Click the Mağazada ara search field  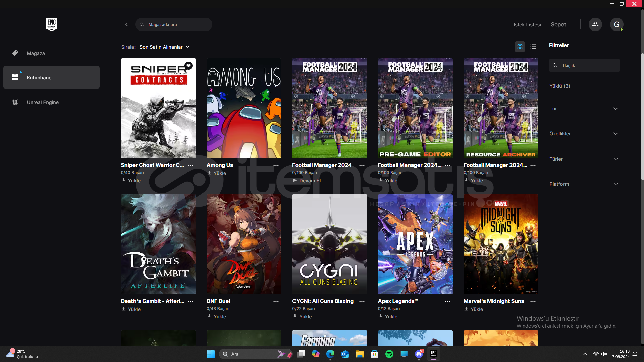[174, 24]
